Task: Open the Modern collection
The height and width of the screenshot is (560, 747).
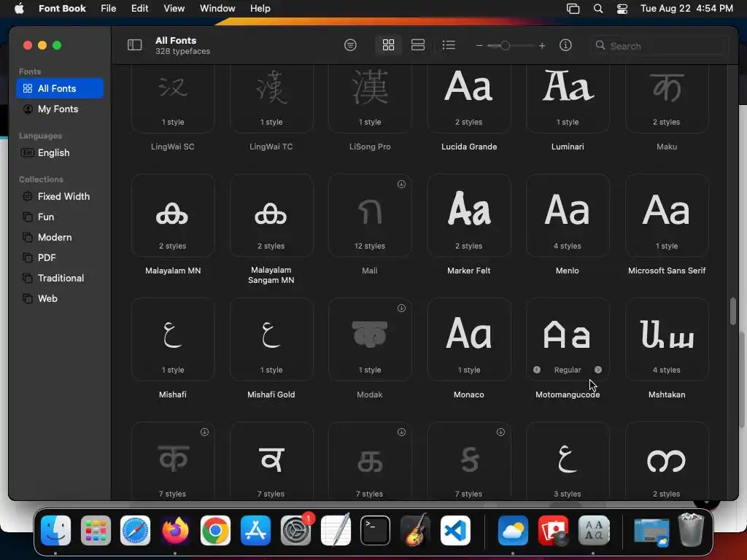Action: pos(60,238)
